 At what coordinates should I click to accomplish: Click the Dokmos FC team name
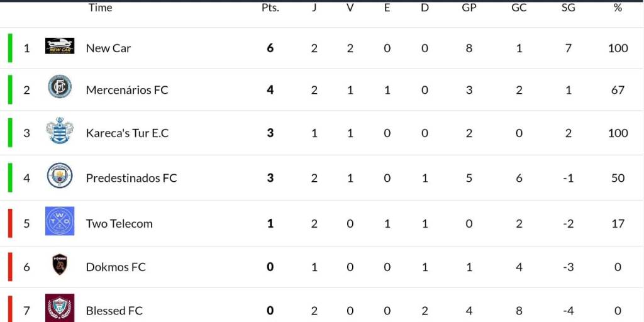pos(116,267)
